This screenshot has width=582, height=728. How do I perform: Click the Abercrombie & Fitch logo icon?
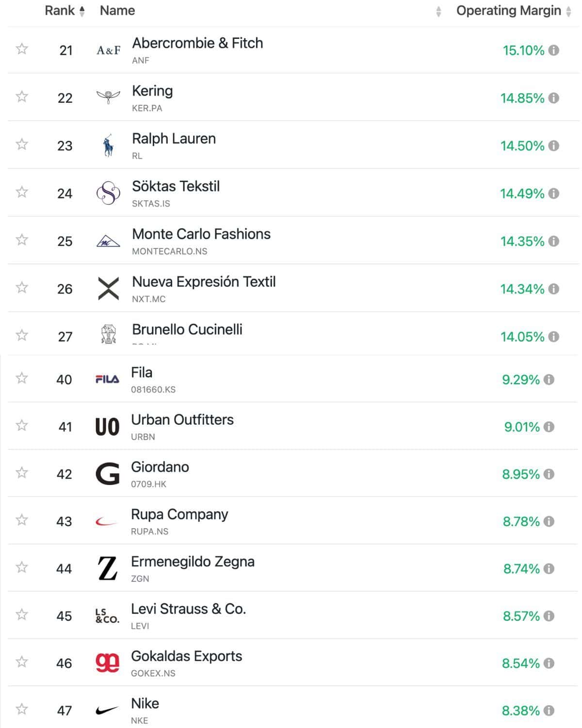109,50
